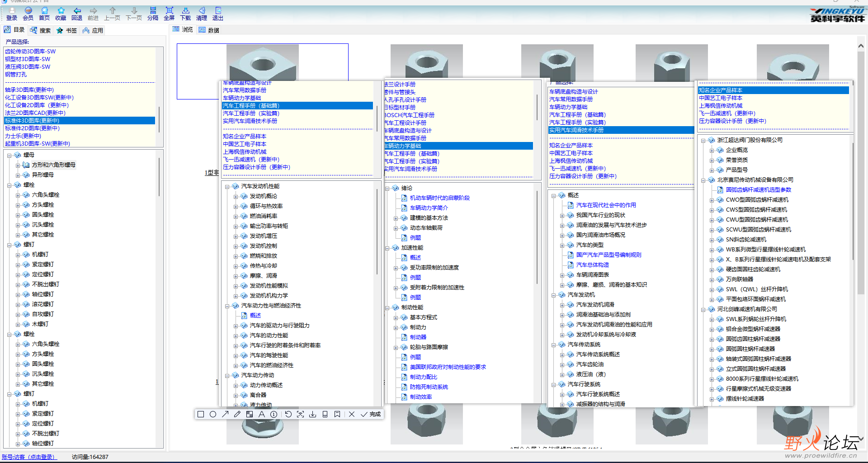Open 机动车辆时代的启蒙阶段 document
The height and width of the screenshot is (463, 868).
(x=440, y=198)
